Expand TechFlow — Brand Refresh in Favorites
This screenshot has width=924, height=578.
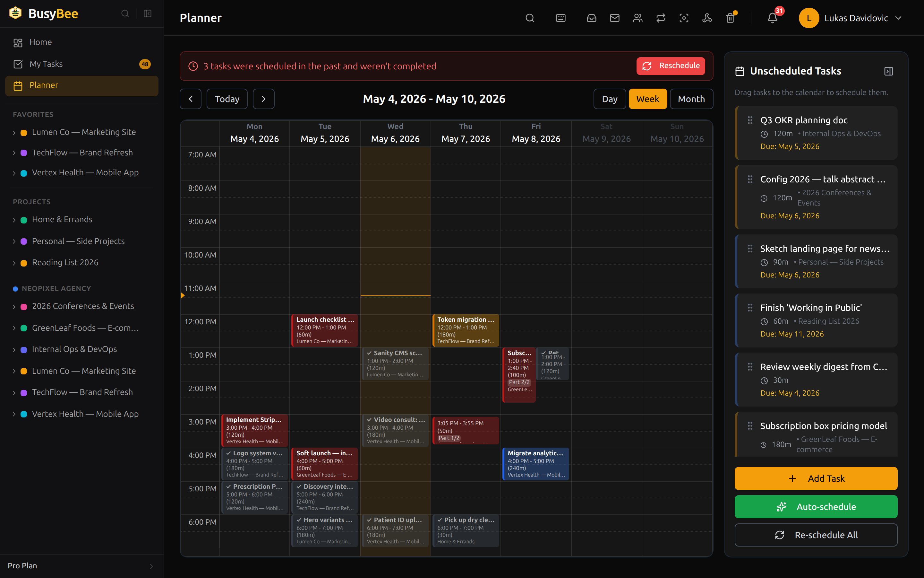(x=14, y=153)
